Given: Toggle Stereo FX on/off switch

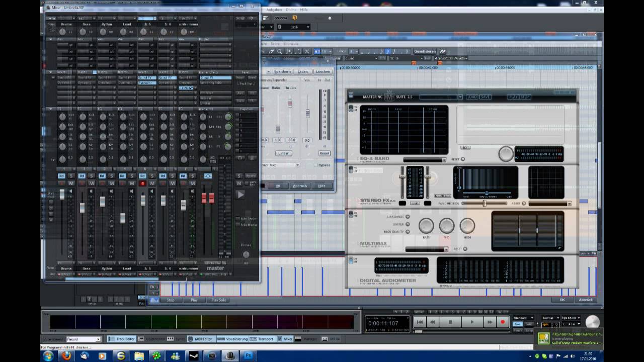Looking at the screenshot, I should pyautogui.click(x=351, y=169).
